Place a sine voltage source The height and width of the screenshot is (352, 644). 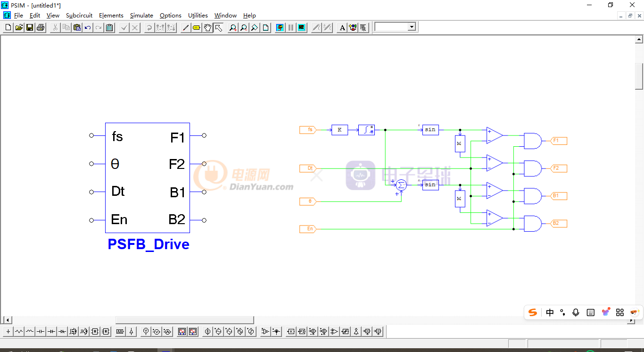coord(218,332)
